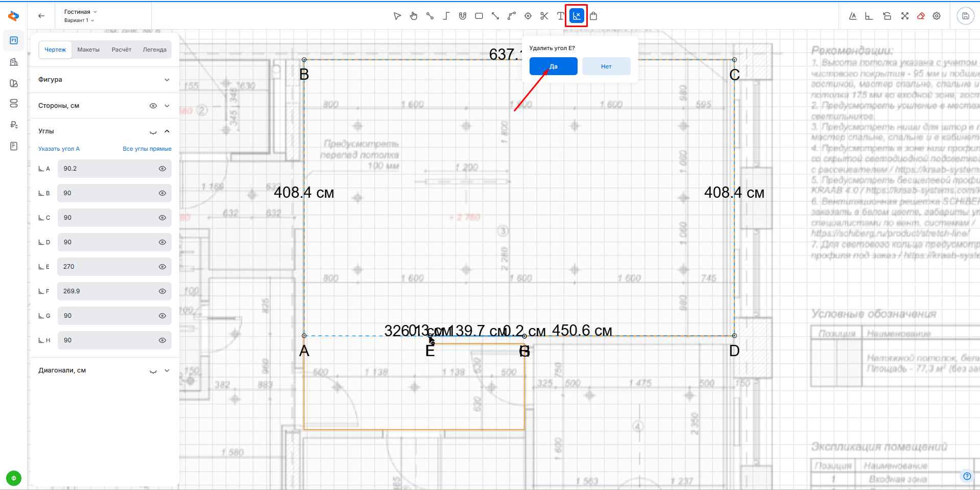Select the hand pan tool

click(414, 16)
